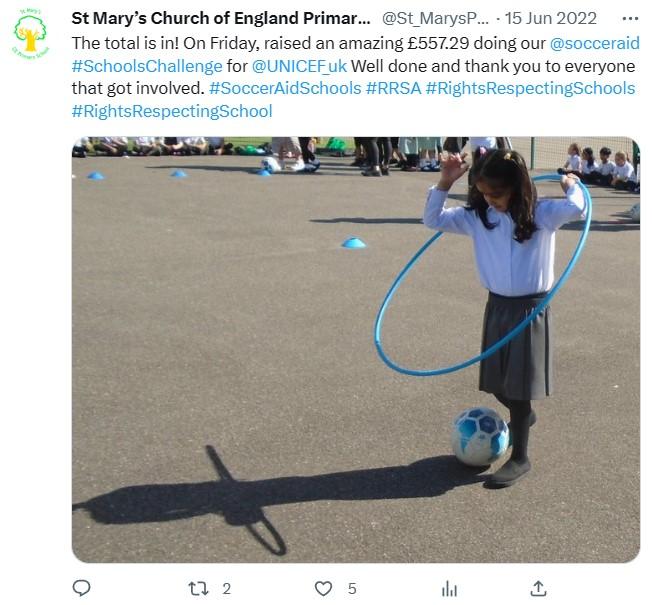Click the like count of 5
Viewport: 652px width, 605px height.
point(352,588)
